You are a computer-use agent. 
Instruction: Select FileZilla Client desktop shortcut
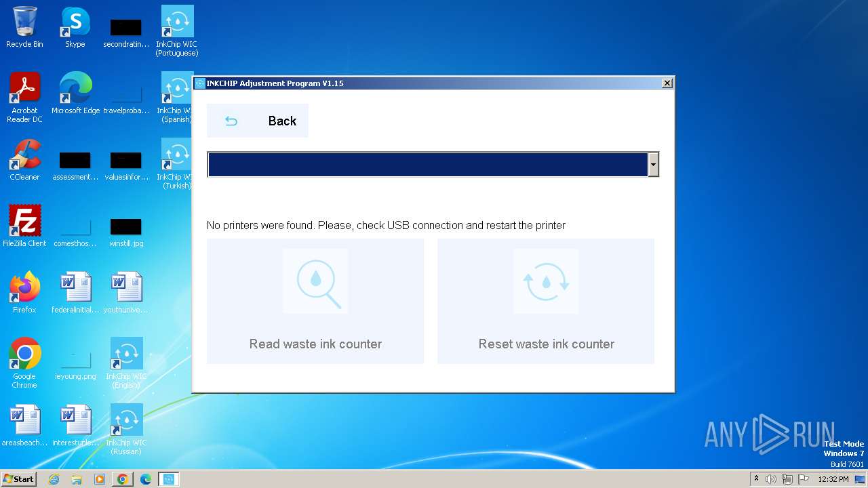[x=24, y=226]
